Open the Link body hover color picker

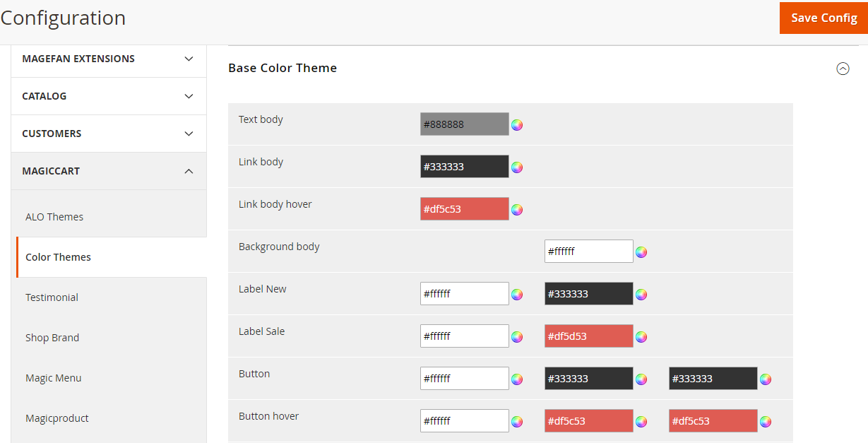517,209
